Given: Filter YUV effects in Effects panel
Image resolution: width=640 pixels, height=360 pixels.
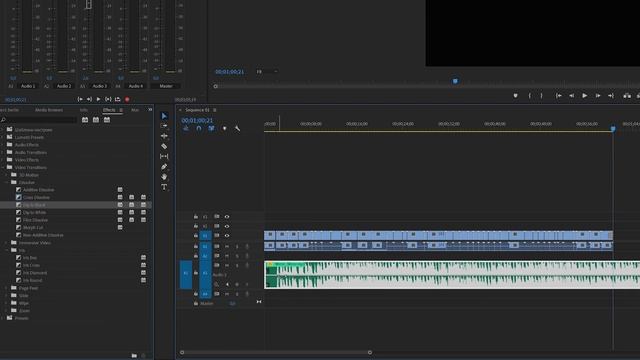Looking at the screenshot, I should (107, 120).
